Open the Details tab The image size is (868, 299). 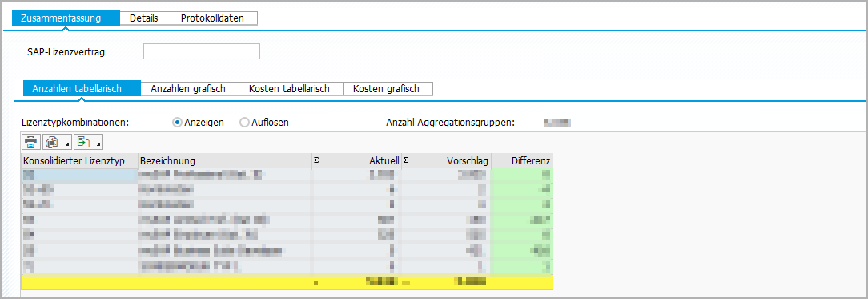click(144, 18)
